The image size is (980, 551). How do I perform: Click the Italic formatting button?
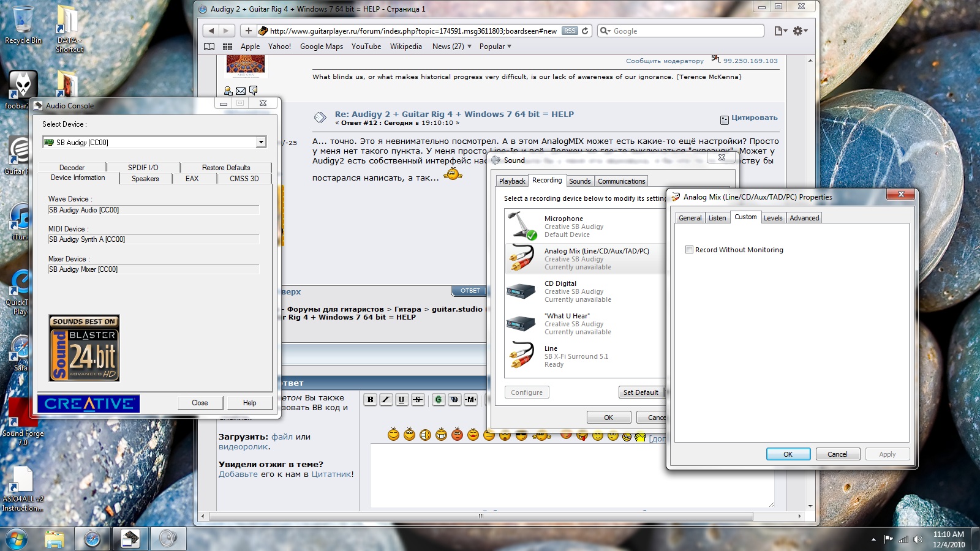(386, 400)
